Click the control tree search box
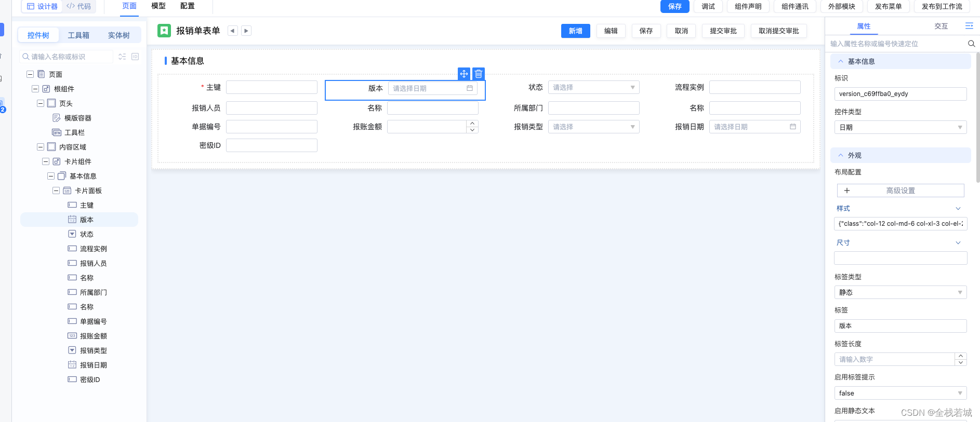Viewport: 980px width, 422px height. 67,57
